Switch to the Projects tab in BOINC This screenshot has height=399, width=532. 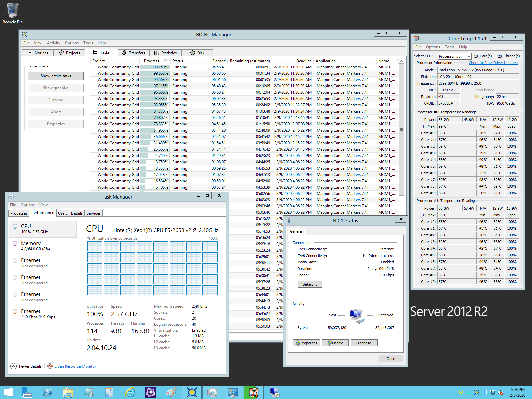coord(69,53)
